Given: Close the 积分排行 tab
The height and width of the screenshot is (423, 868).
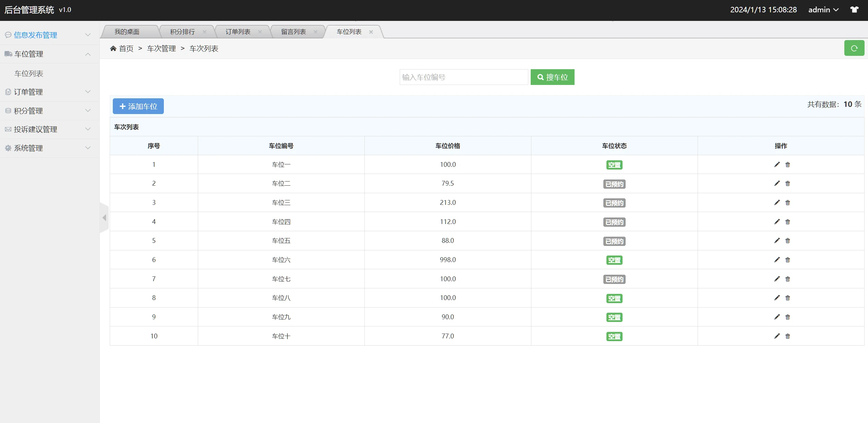Looking at the screenshot, I should (x=205, y=32).
